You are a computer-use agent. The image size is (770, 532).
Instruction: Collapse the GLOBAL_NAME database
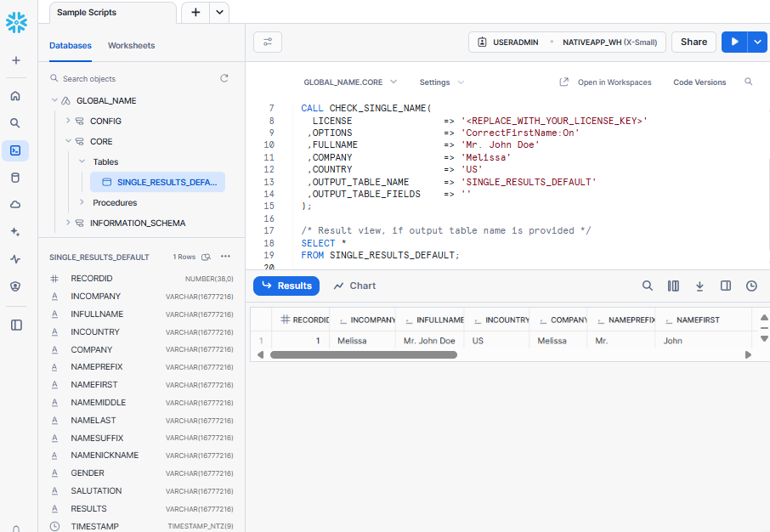[x=54, y=100]
